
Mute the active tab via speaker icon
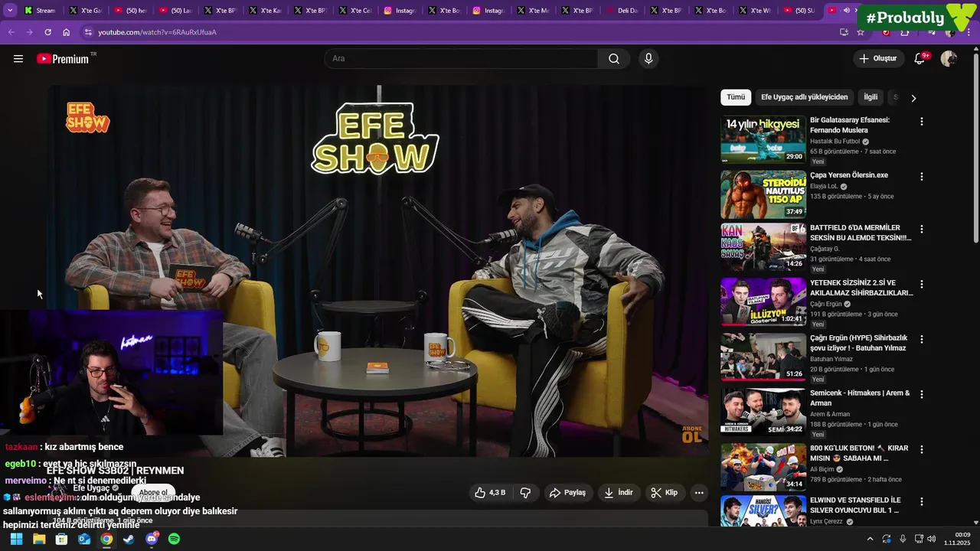click(846, 11)
